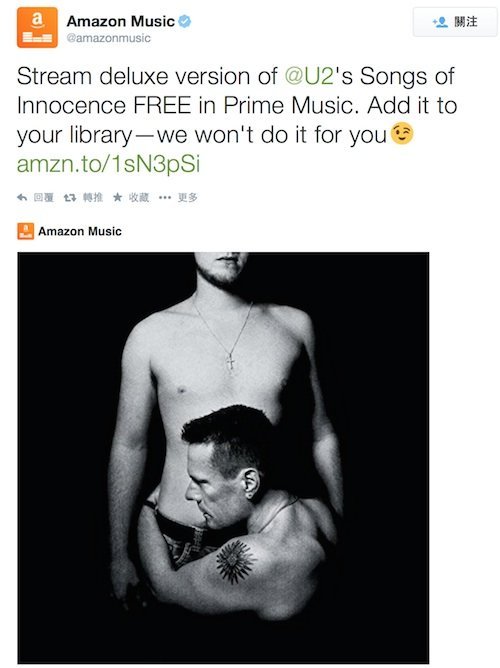Click the 轉推 retweet label
The height and width of the screenshot is (668, 500).
coord(93,198)
